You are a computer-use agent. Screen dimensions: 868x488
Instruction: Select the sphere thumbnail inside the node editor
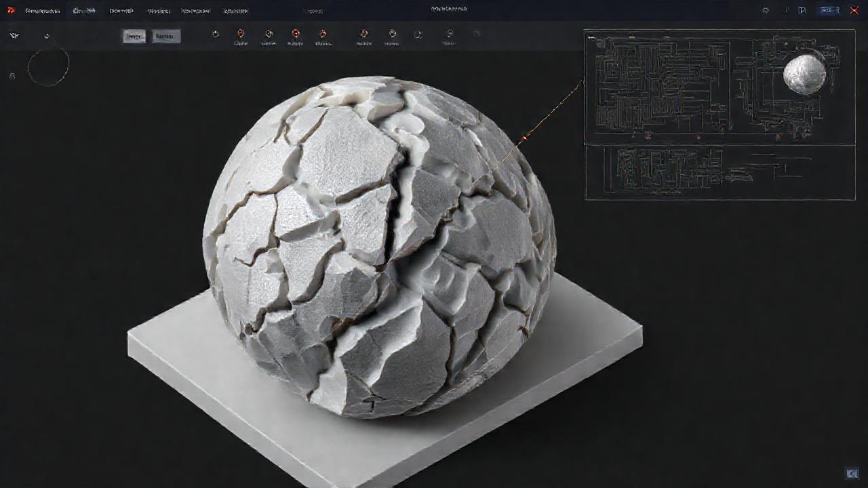point(806,76)
